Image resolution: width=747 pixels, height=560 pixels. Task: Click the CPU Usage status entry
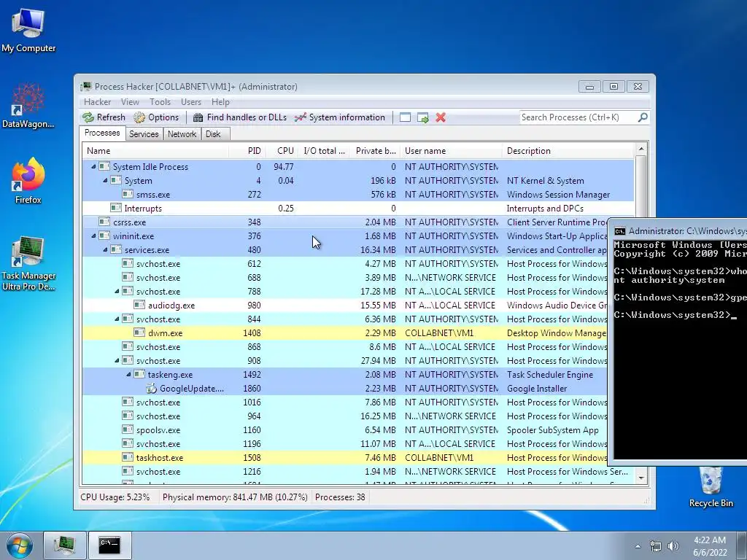[x=115, y=497]
